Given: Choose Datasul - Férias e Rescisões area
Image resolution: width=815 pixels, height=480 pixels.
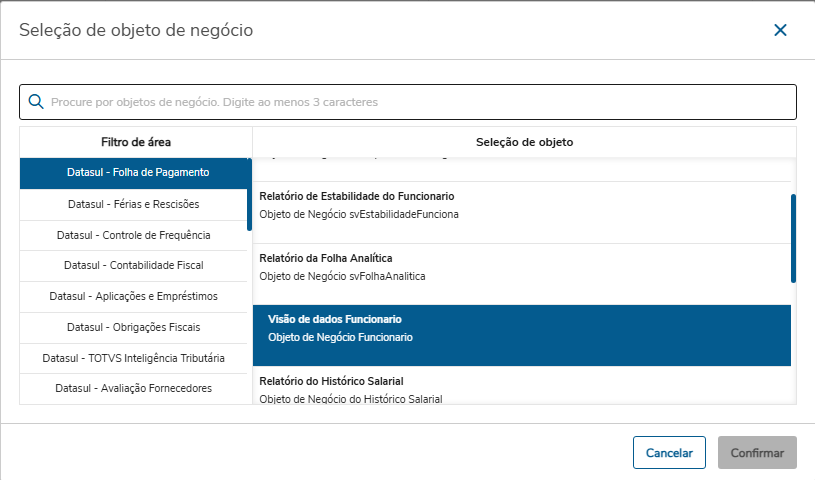Looking at the screenshot, I should point(134,204).
